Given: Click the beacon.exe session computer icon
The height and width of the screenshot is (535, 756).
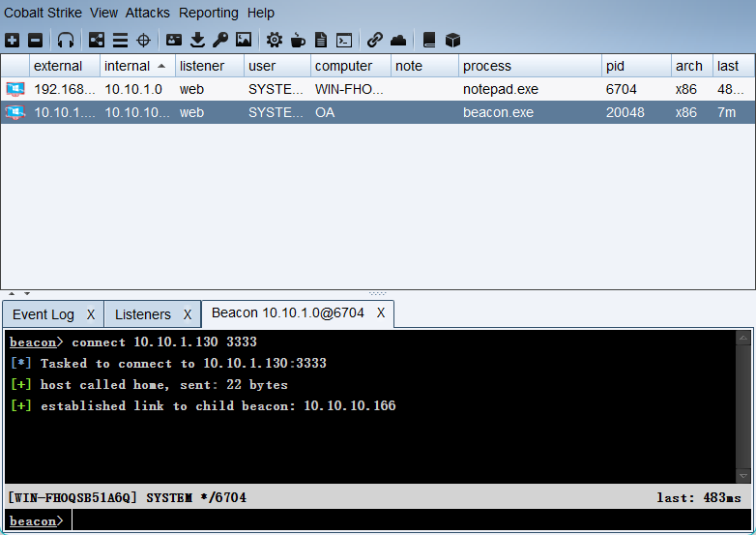Looking at the screenshot, I should [x=15, y=112].
